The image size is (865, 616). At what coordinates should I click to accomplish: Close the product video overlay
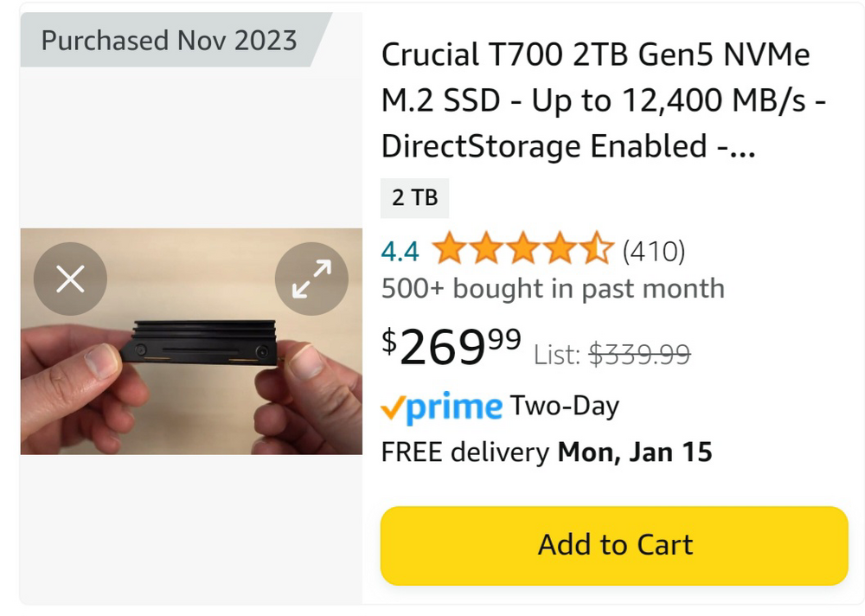pos(70,279)
